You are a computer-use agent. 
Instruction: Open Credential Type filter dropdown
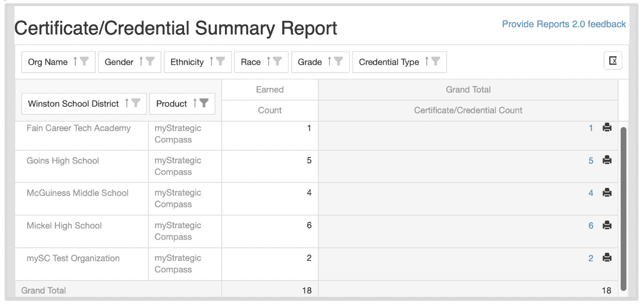436,62
